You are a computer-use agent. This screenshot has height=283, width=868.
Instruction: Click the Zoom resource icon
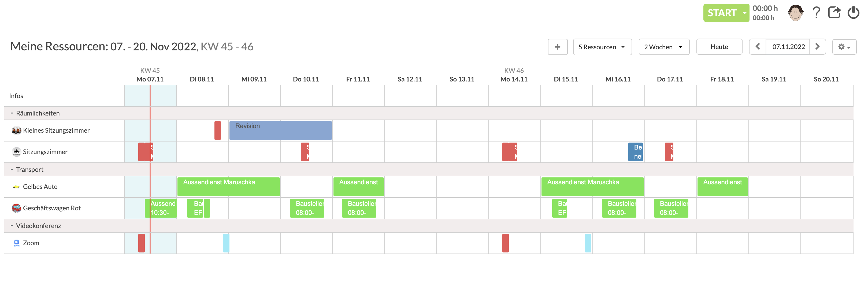tap(16, 243)
